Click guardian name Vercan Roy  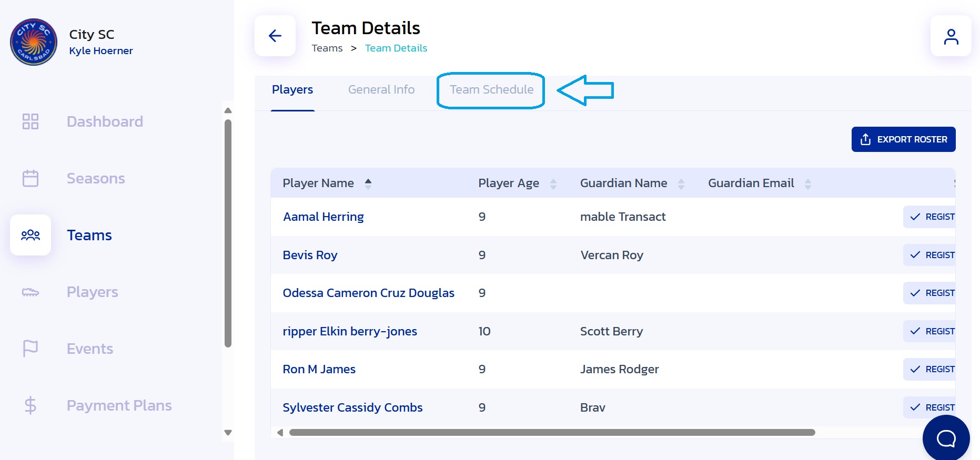612,255
